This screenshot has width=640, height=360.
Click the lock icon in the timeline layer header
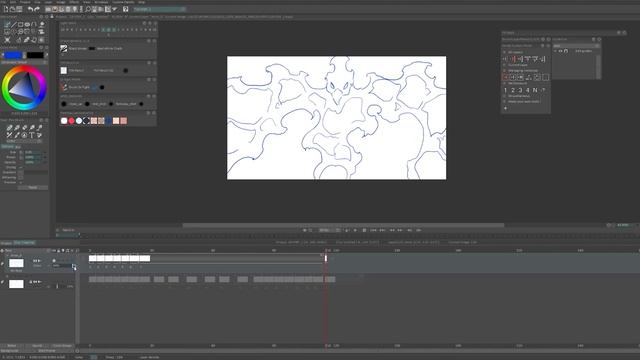click(59, 251)
